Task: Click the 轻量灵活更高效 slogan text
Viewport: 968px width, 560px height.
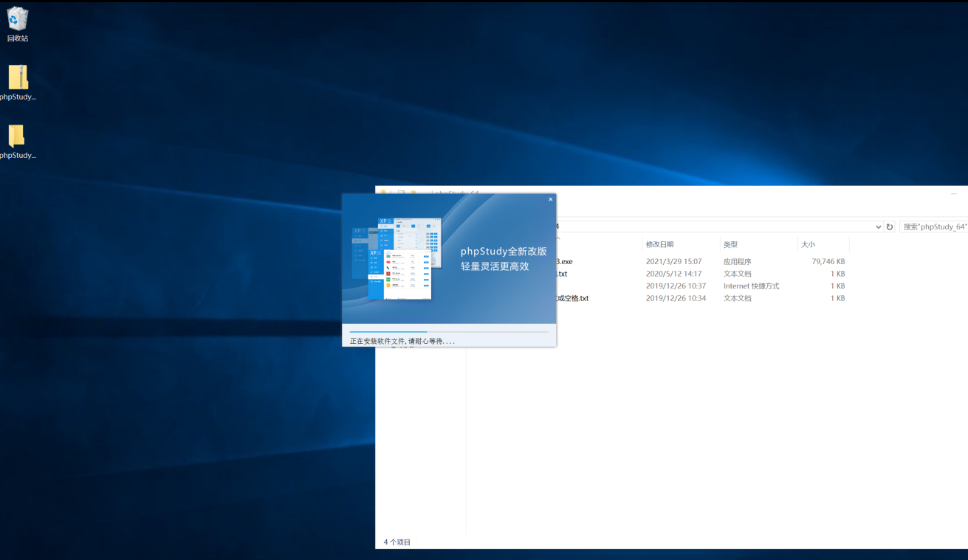Action: (495, 266)
